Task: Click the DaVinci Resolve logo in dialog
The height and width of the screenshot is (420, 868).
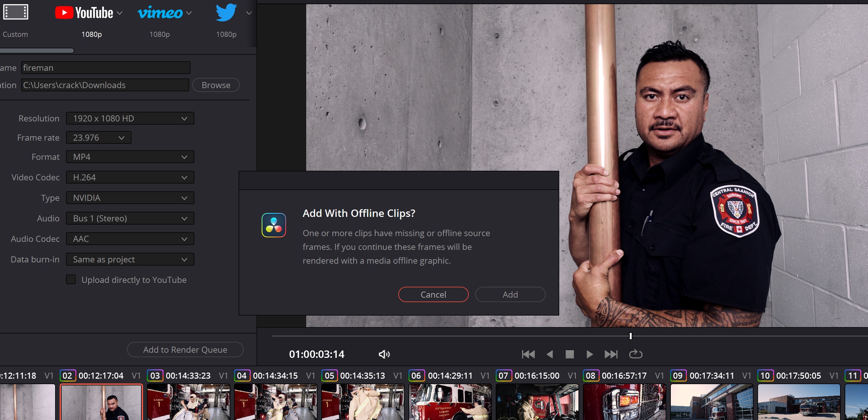Action: click(274, 225)
